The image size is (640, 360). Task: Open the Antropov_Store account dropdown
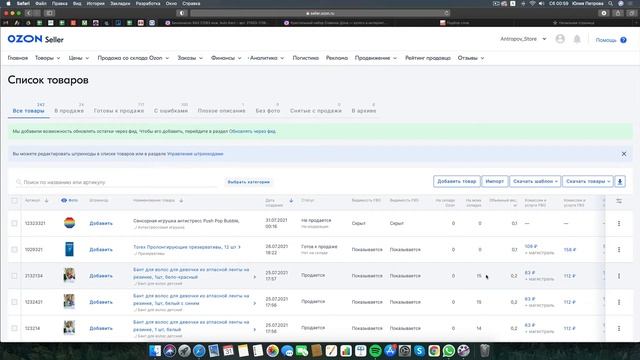pyautogui.click(x=523, y=39)
